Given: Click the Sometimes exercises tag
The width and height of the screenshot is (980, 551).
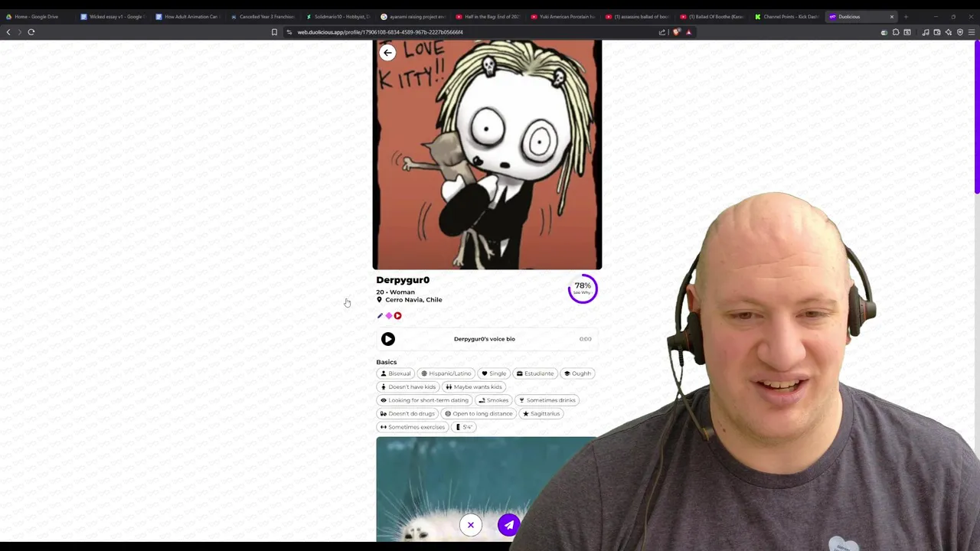Looking at the screenshot, I should click(412, 427).
